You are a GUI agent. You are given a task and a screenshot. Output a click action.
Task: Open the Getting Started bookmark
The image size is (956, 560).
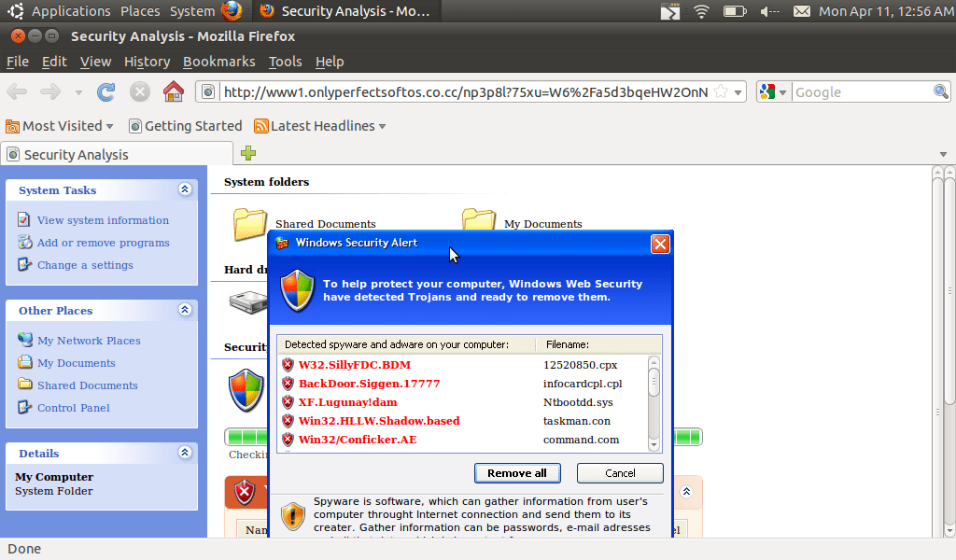click(x=186, y=126)
